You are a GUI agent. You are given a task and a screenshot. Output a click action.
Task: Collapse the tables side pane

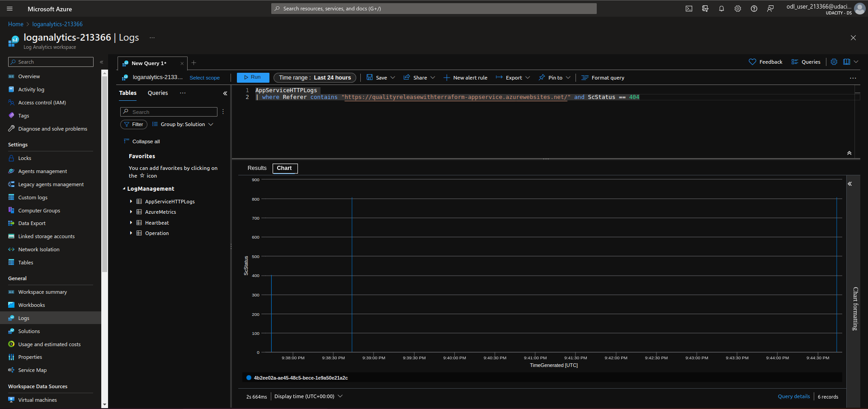(x=225, y=94)
